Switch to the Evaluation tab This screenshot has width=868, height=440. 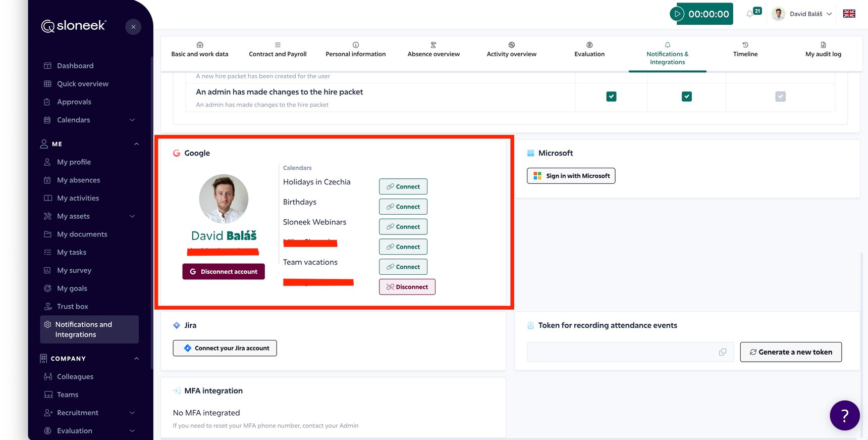coord(589,50)
